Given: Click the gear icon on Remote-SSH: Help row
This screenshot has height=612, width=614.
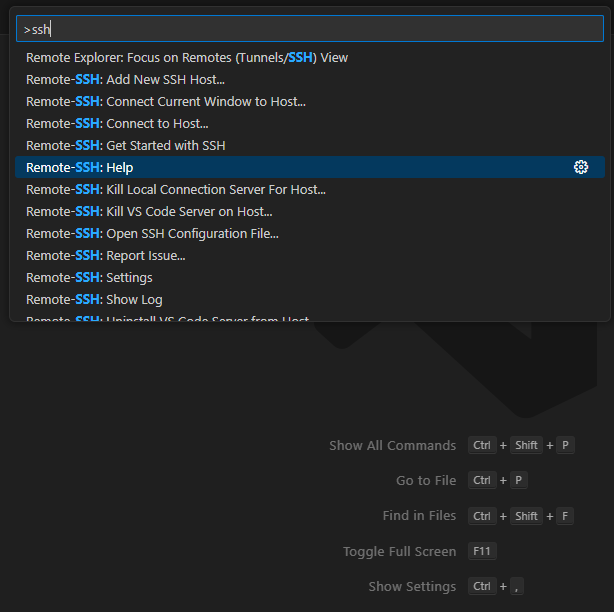Looking at the screenshot, I should tap(581, 167).
